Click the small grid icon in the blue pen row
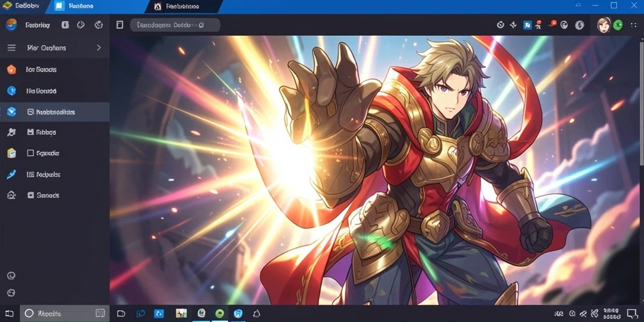The height and width of the screenshot is (322, 644). (30, 174)
